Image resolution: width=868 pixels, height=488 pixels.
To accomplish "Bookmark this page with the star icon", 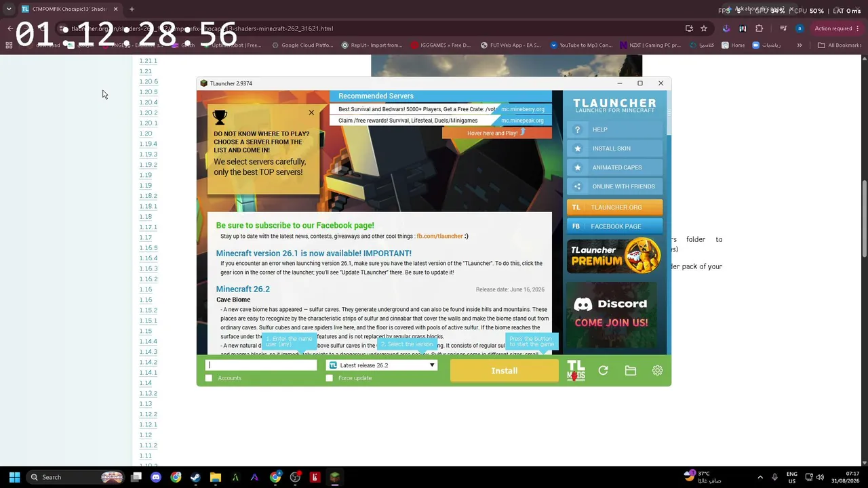I will 704,28.
